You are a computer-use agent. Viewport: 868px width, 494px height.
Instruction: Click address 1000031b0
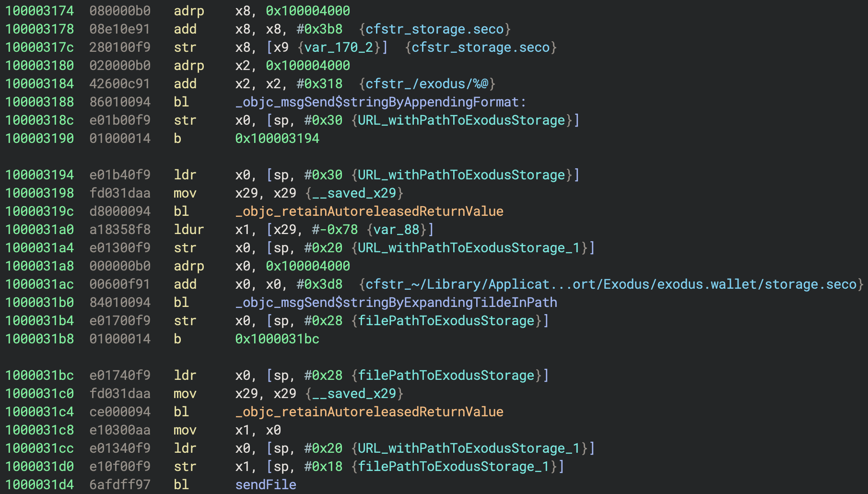tap(39, 302)
